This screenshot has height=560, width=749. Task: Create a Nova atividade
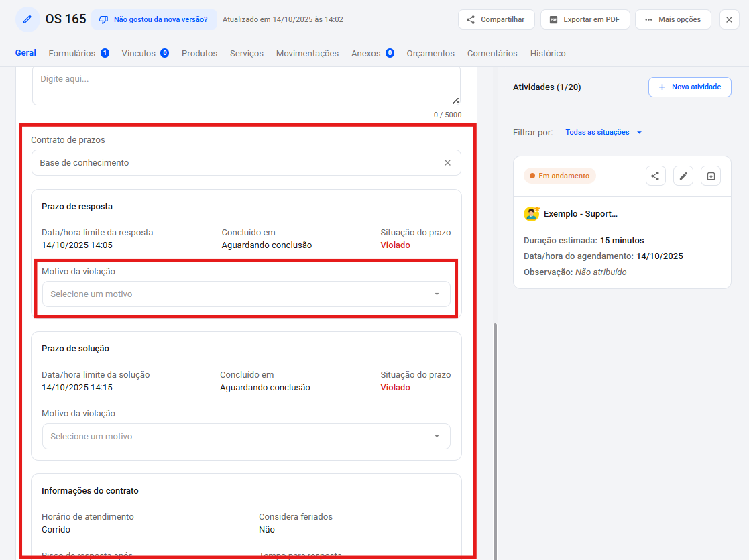click(690, 87)
